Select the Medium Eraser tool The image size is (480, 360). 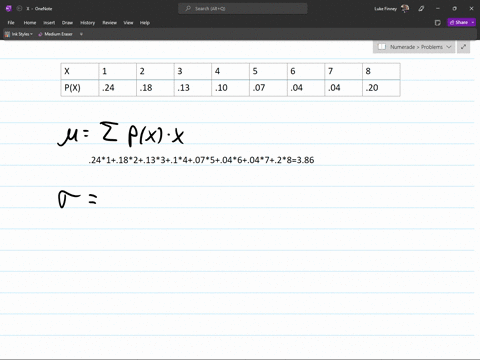tap(55, 34)
